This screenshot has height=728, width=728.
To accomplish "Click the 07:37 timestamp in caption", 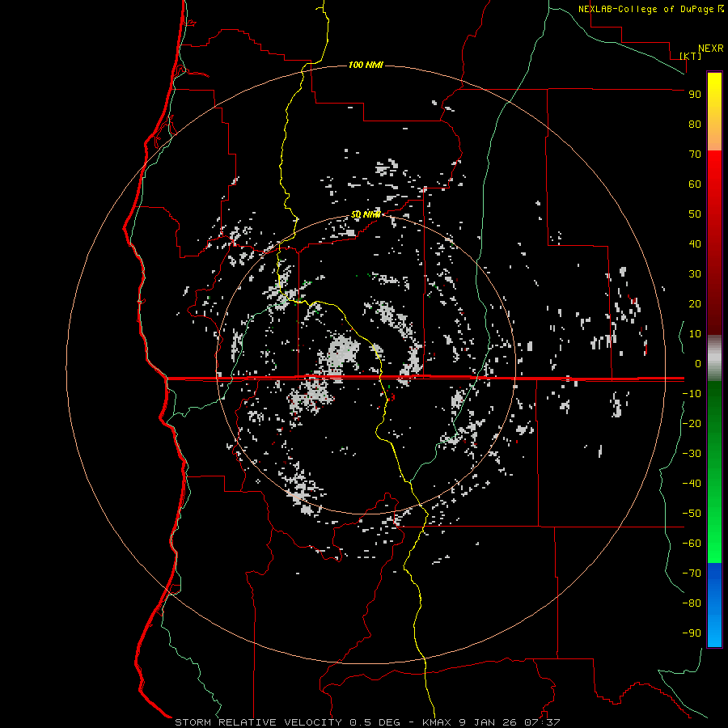I will coord(542,722).
